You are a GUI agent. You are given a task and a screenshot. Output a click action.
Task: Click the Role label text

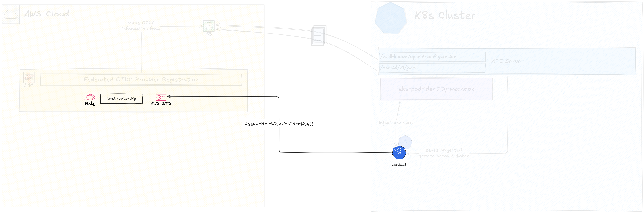[90, 104]
